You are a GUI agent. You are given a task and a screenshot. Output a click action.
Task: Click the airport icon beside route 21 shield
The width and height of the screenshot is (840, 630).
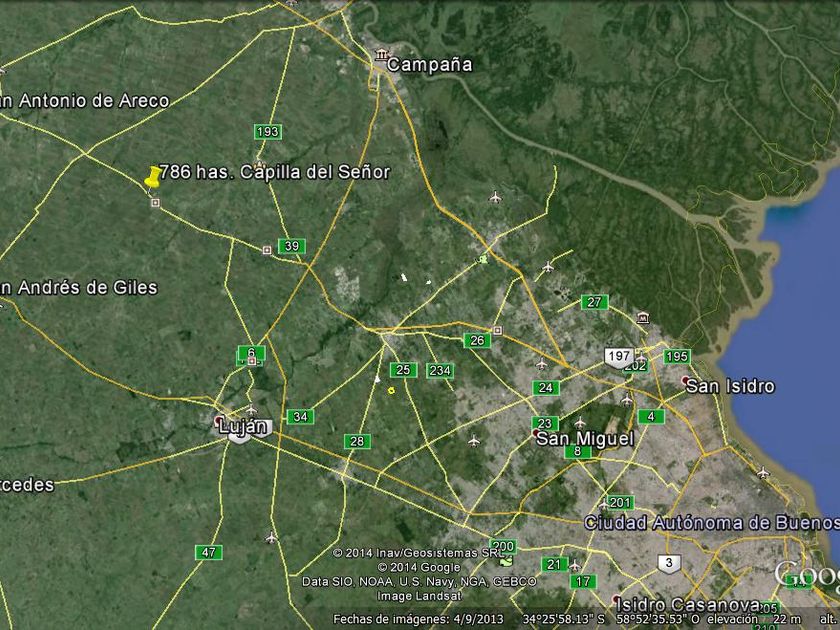click(574, 566)
